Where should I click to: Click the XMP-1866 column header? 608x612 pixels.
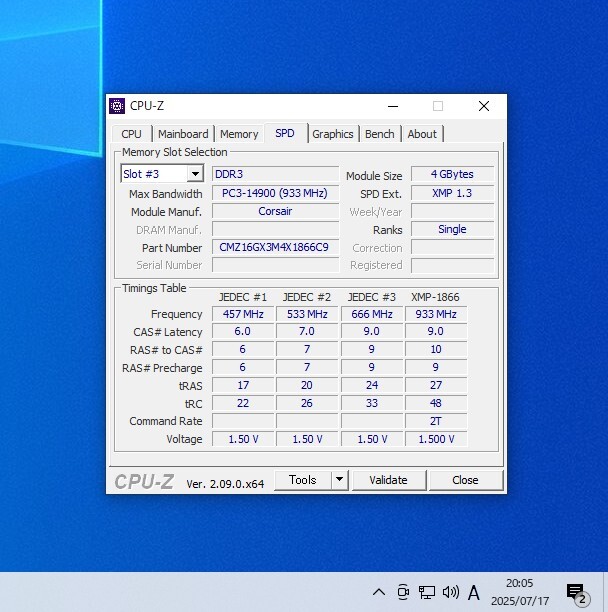435,297
